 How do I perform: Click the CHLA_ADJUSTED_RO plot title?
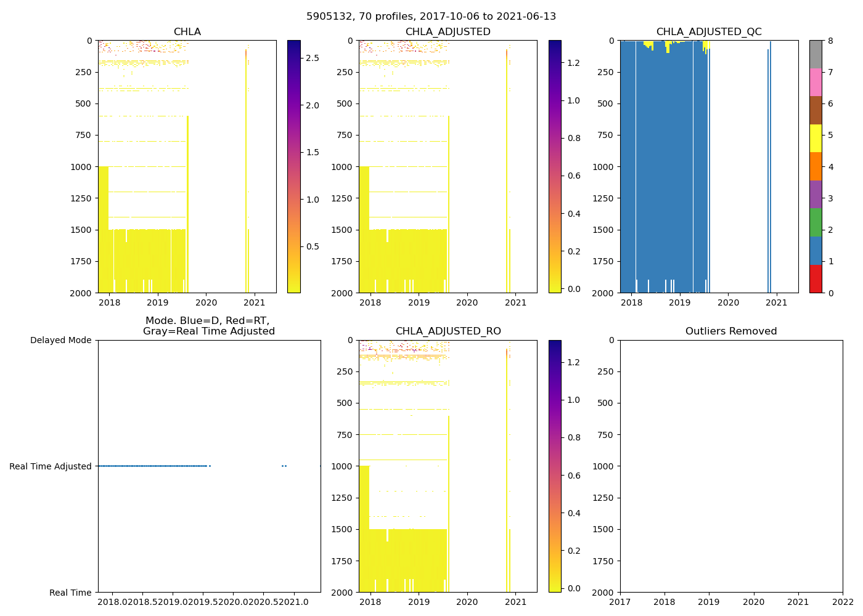coord(448,331)
